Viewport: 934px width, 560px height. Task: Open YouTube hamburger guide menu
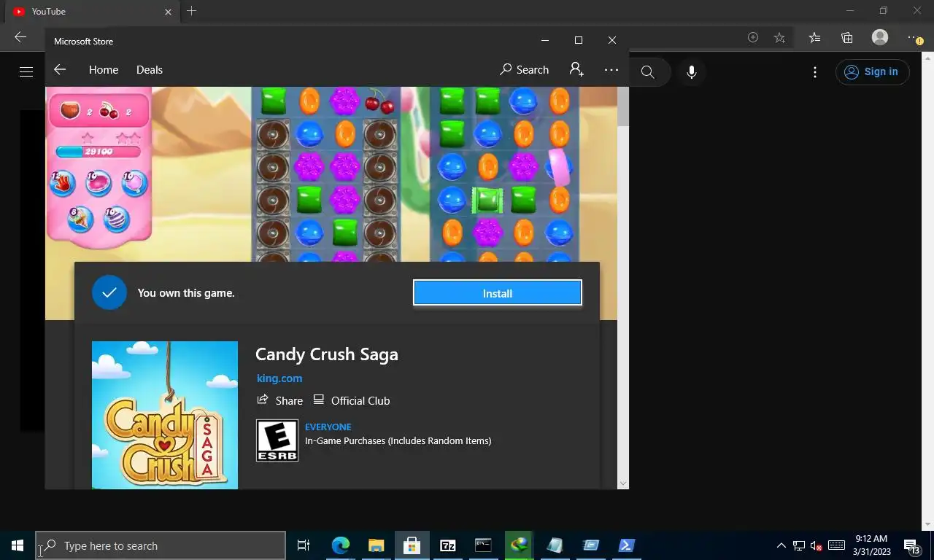click(26, 71)
